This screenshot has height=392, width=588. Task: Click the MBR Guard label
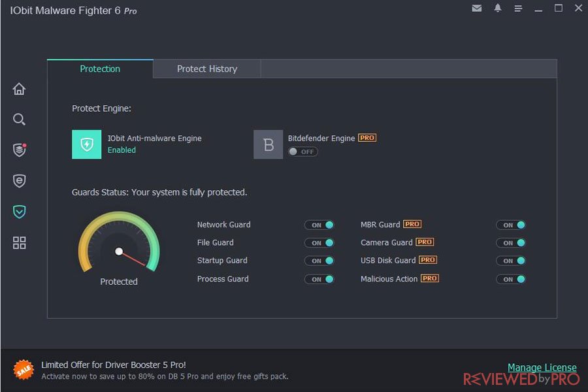[x=380, y=224]
